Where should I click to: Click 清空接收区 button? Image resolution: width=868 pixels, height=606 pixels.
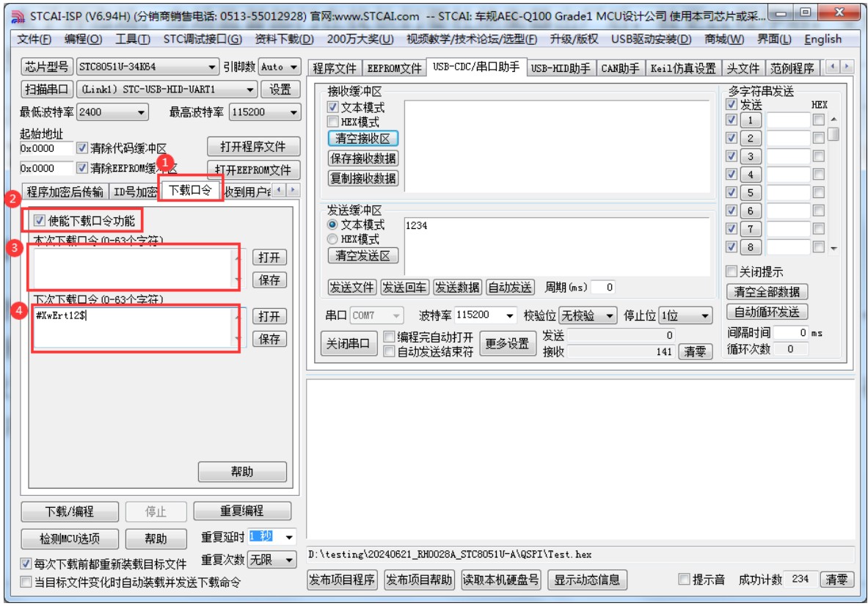pos(363,139)
